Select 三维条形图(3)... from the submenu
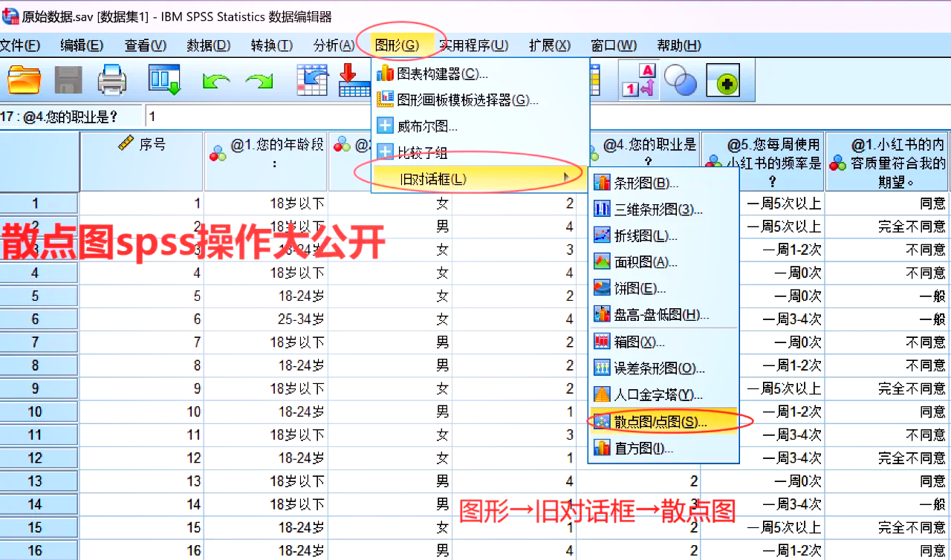 coord(663,209)
